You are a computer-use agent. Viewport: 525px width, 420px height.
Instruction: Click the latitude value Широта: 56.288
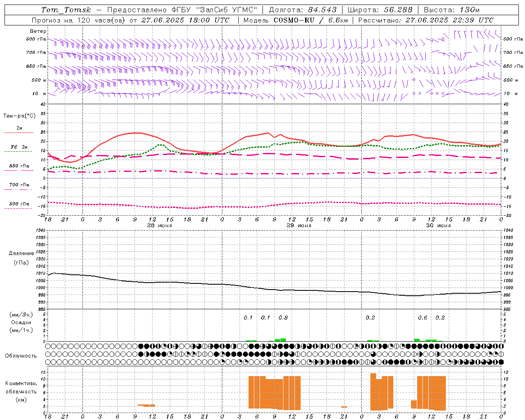380,10
